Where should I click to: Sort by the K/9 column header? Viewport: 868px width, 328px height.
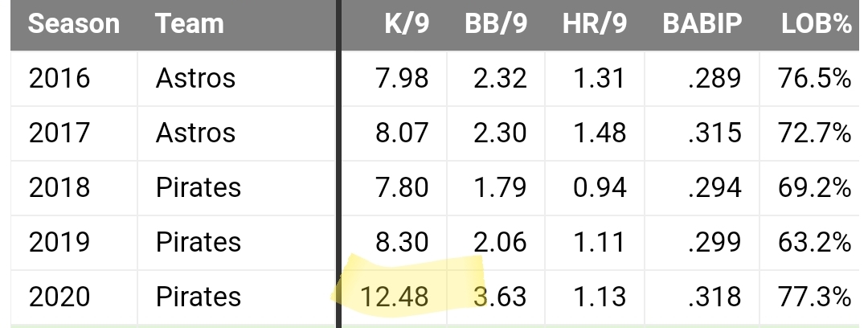click(x=406, y=24)
